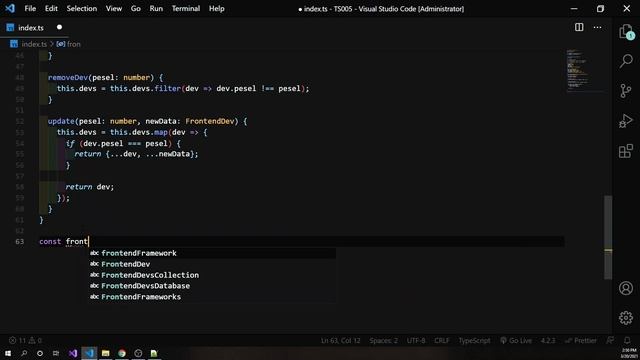Choose FrontendDev from the suggestions
640x360 pixels.
pyautogui.click(x=213, y=264)
